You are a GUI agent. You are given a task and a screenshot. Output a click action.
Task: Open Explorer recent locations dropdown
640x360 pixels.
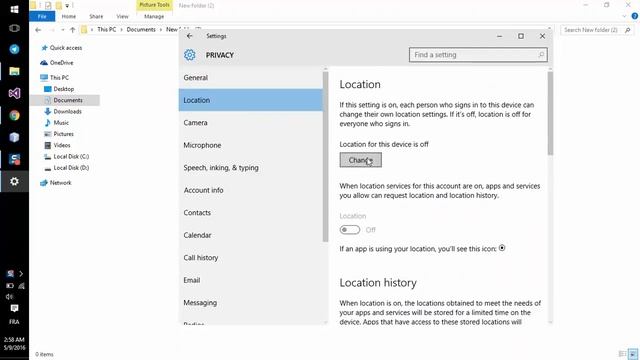coord(62,30)
